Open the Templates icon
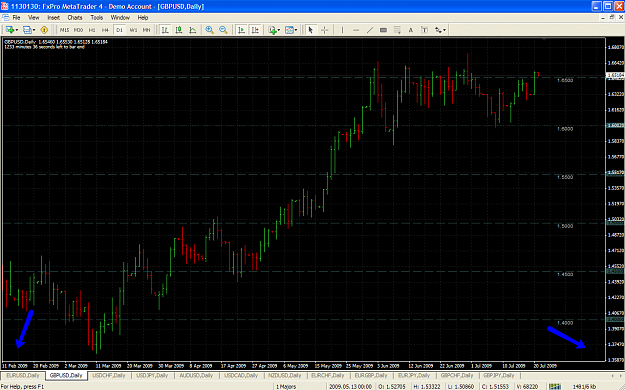 [x=289, y=30]
